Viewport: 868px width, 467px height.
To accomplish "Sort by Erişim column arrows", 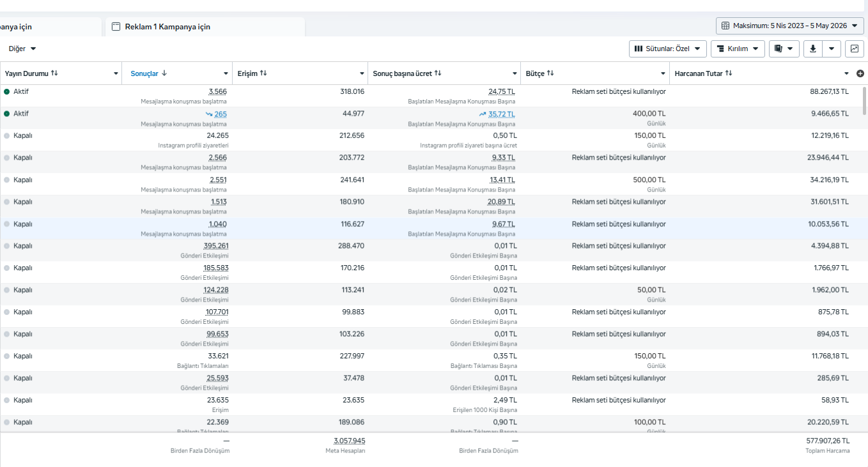I will click(x=263, y=73).
